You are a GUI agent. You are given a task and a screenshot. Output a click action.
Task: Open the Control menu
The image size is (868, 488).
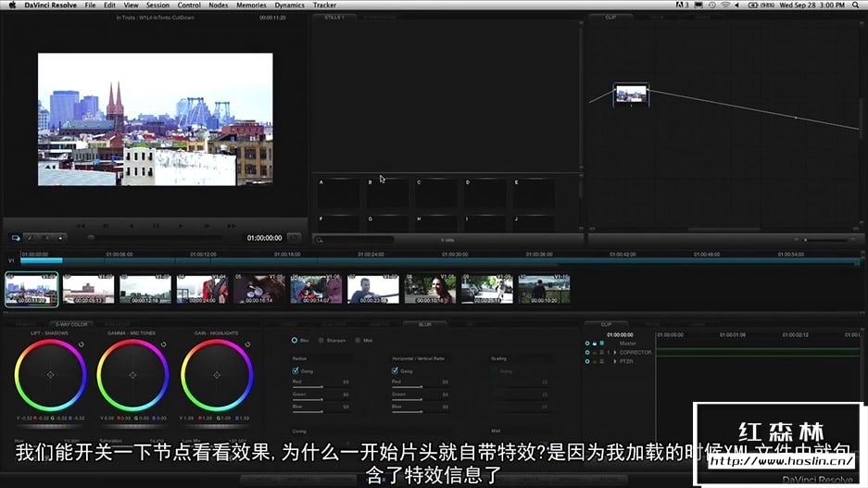click(189, 5)
